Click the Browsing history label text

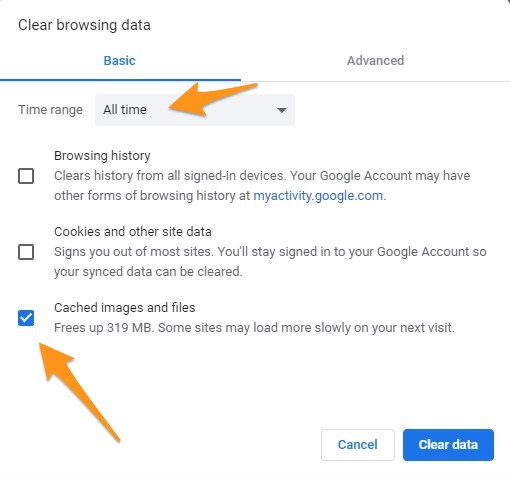point(102,156)
